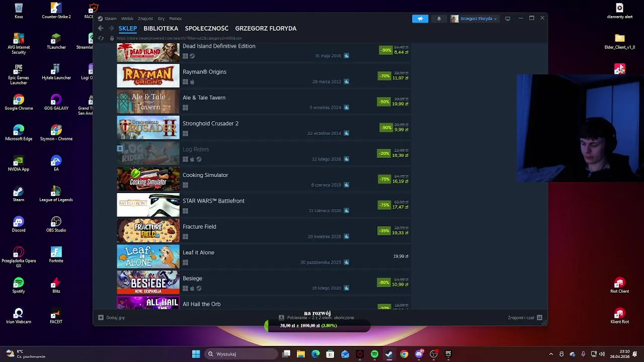Open the GRZEGORZ FLORYDA profile tab
The image size is (644, 362).
[266, 29]
